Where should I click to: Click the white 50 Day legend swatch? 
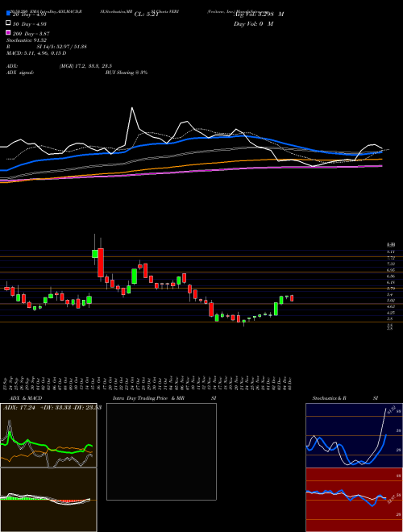(x=8, y=23)
